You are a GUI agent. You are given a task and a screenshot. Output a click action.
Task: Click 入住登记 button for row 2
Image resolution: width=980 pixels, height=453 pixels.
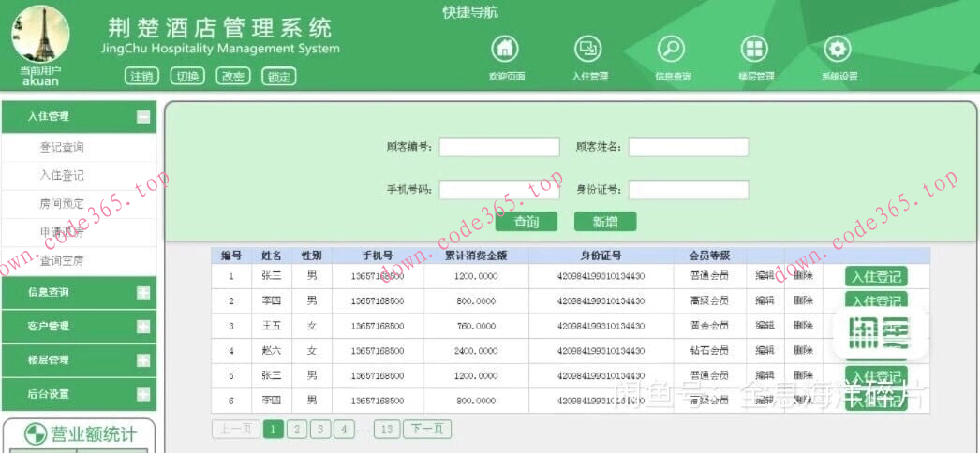(x=876, y=300)
